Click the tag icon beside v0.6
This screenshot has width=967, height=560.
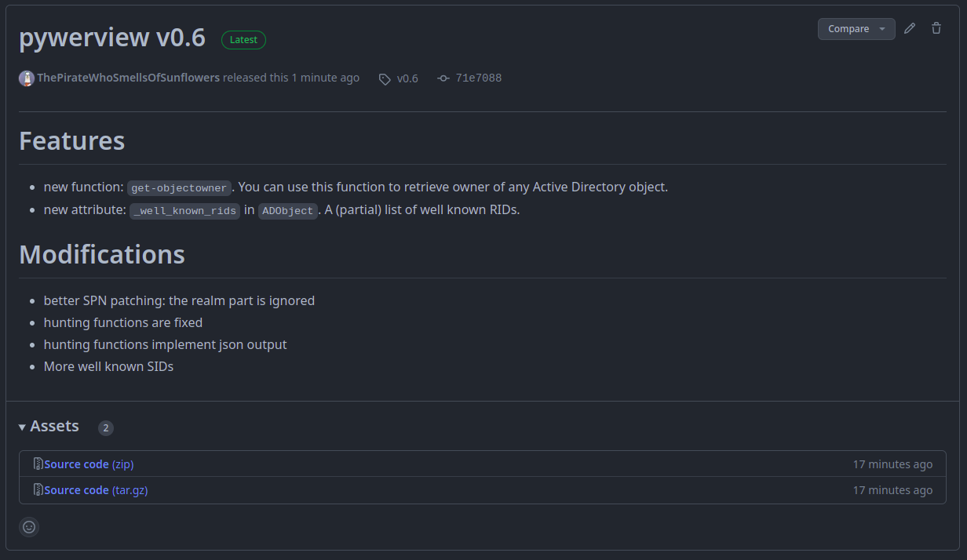point(385,79)
